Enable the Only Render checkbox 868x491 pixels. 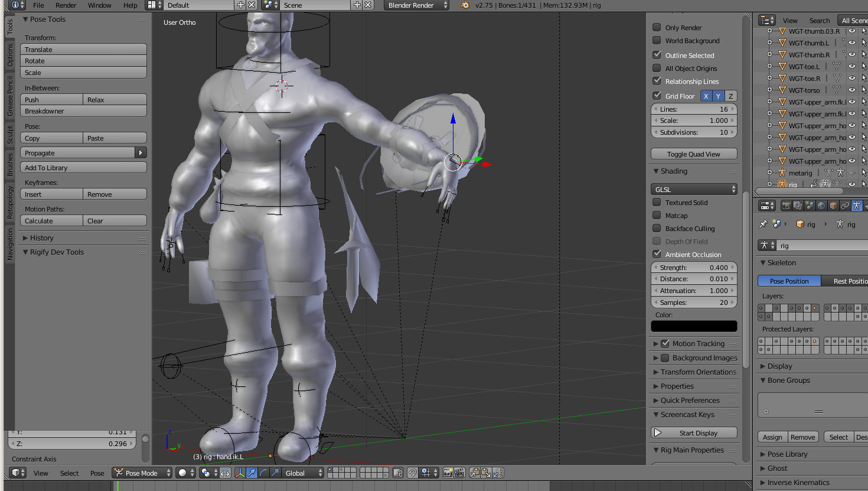click(x=657, y=27)
